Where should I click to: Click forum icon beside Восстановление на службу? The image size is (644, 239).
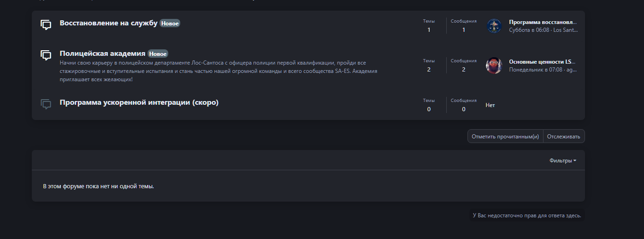(x=46, y=25)
